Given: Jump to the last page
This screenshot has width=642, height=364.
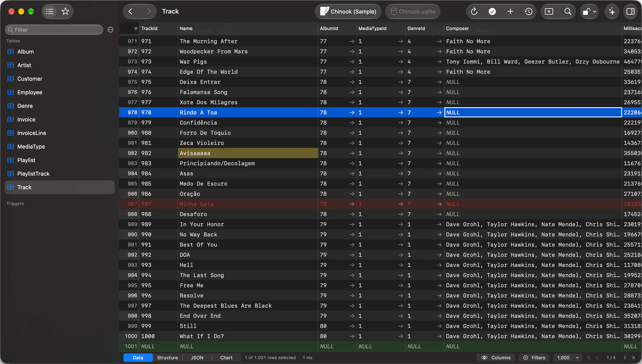Looking at the screenshot, I should click(633, 357).
